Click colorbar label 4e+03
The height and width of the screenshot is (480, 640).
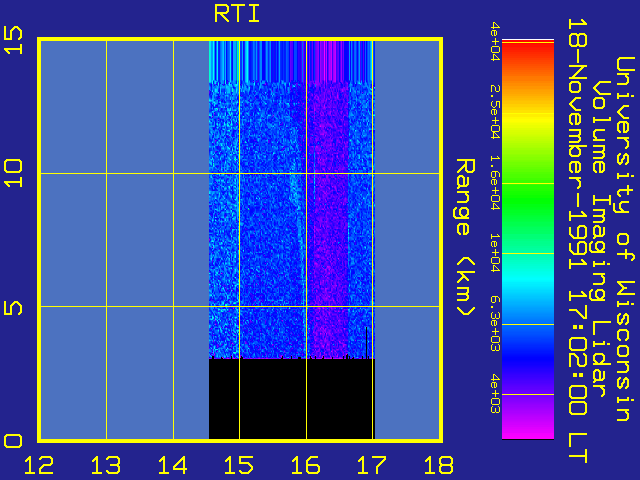(495, 394)
